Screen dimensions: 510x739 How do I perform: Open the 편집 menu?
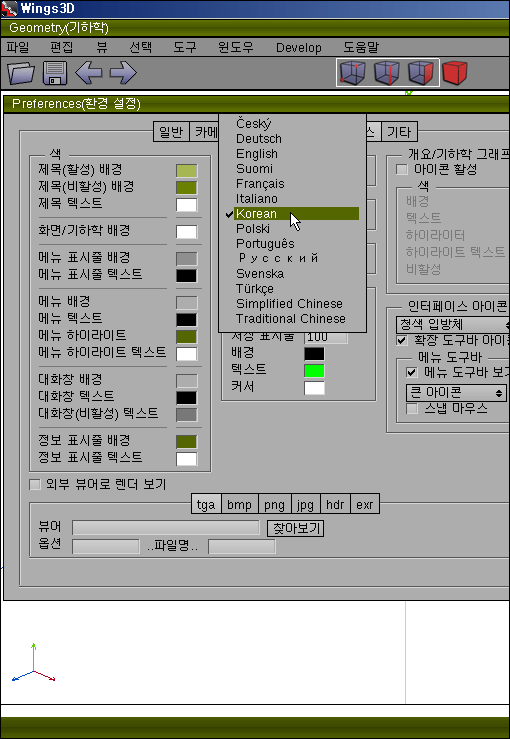click(62, 47)
